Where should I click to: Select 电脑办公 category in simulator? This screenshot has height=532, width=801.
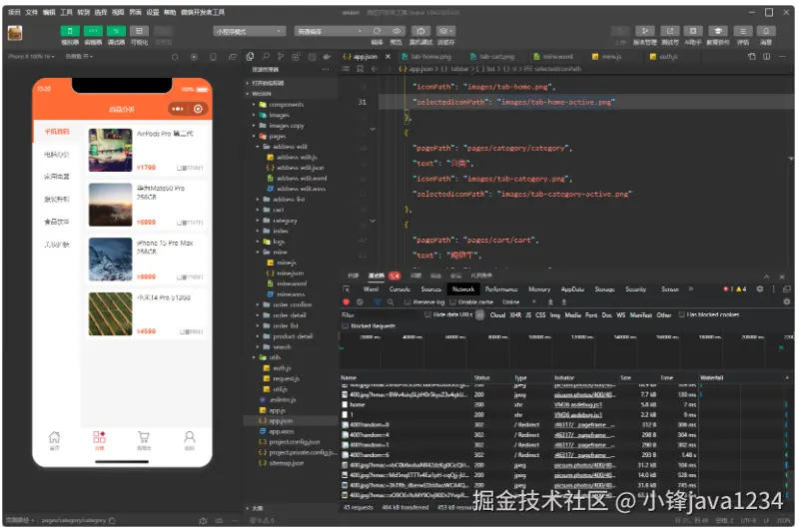coord(56,154)
